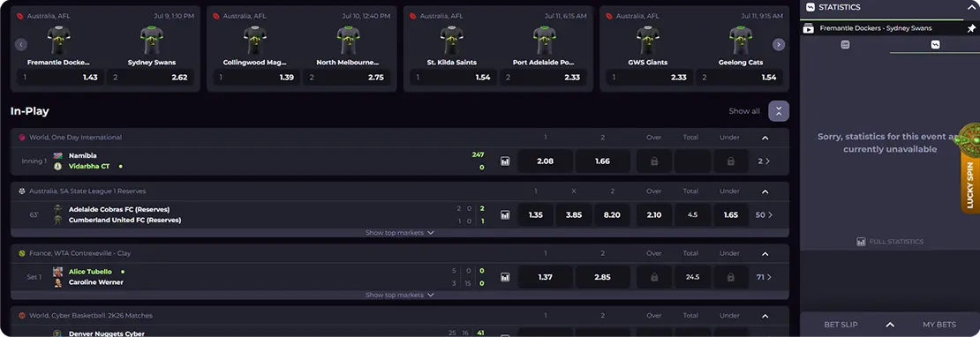The image size is (980, 337).
Task: Bet on Geelong Cats at 1.54
Action: [x=739, y=78]
